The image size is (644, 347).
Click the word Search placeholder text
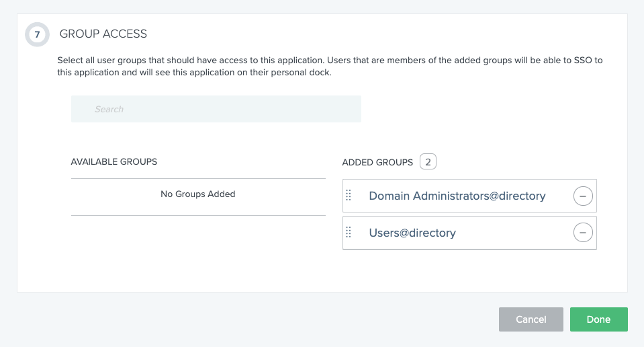tap(109, 109)
